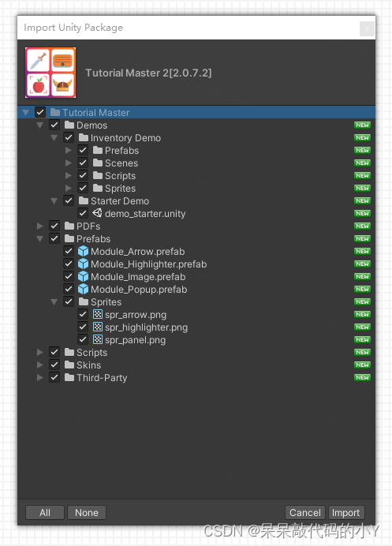Click the Module_Popup.prefab cube icon
This screenshot has width=392, height=546.
coord(83,289)
